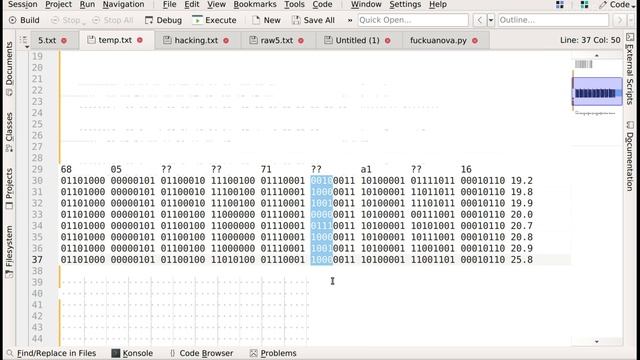Open Find/Replace in Files panel
Screen dimensions: 640x360
click(52, 353)
